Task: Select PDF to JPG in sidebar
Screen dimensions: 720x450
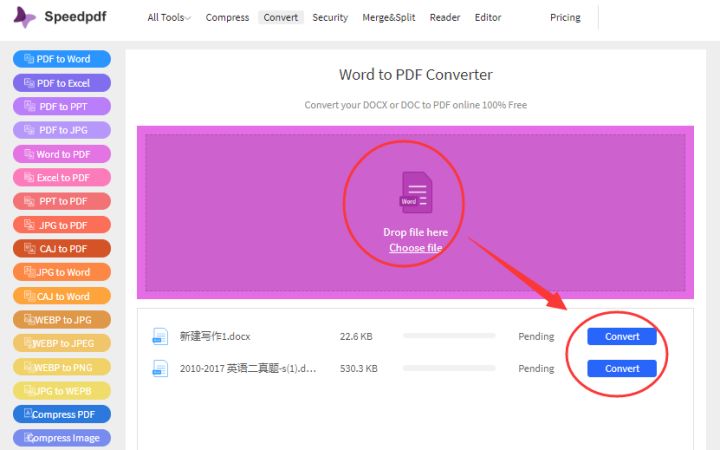Action: [62, 130]
